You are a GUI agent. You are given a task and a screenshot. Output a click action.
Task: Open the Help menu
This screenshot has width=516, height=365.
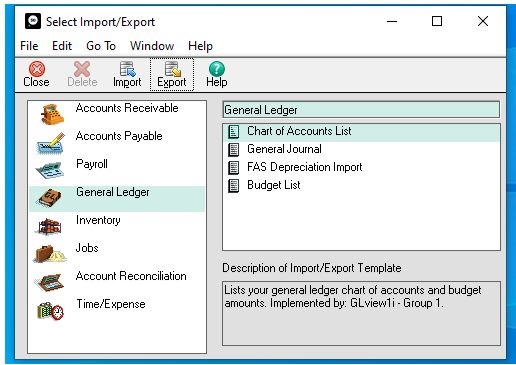tap(200, 46)
